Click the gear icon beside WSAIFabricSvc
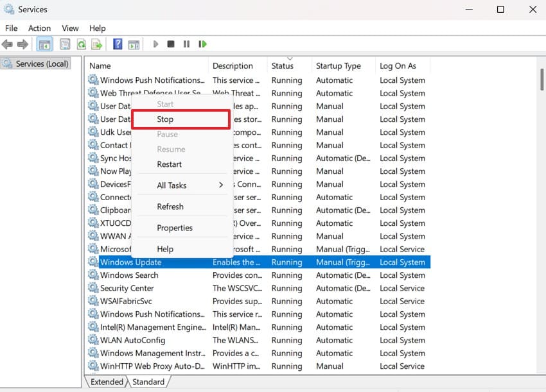Viewport: 546px width, 392px height. click(x=93, y=300)
